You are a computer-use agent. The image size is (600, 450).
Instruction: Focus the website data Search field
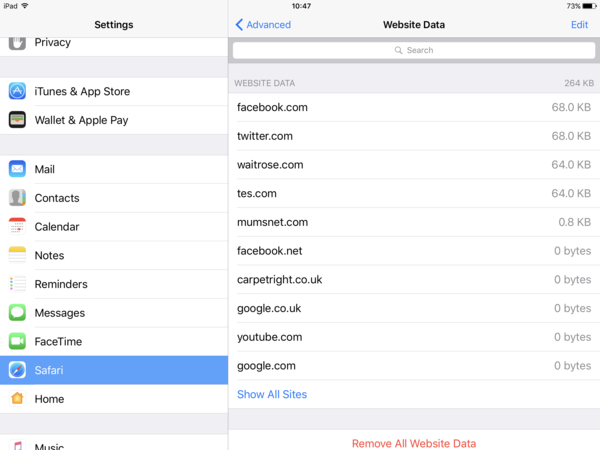pyautogui.click(x=414, y=50)
